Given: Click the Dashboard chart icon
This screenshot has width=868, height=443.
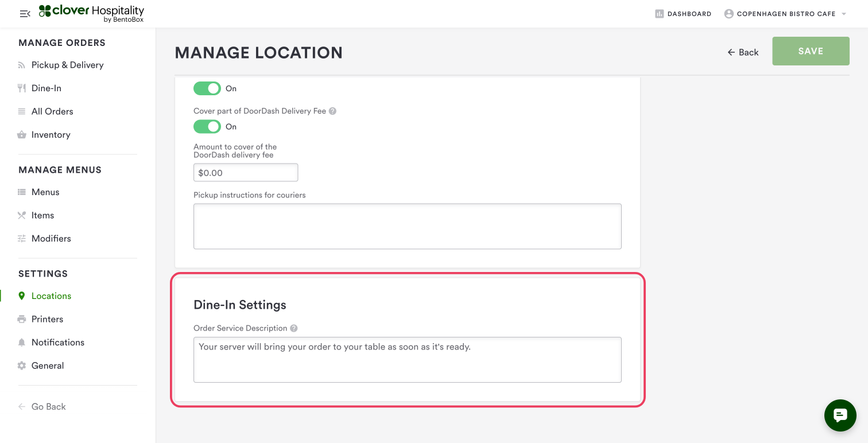Looking at the screenshot, I should [660, 14].
